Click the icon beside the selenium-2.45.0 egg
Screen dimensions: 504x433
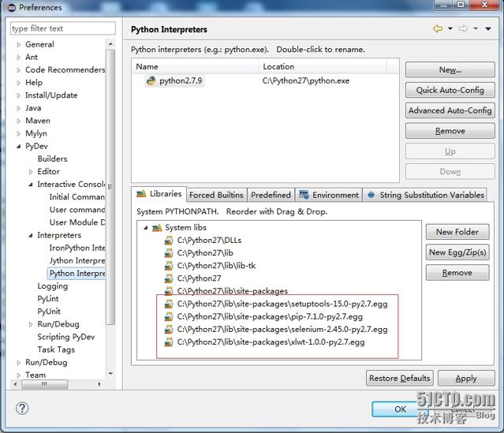(169, 330)
